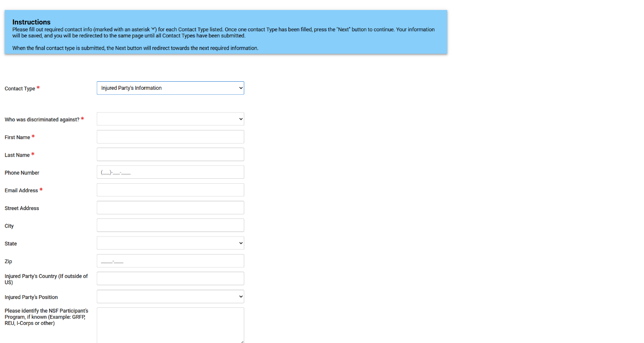Viewport: 644px width, 343px height.
Task: Click the 'Injured Party's Position' label text
Action: [x=31, y=297]
